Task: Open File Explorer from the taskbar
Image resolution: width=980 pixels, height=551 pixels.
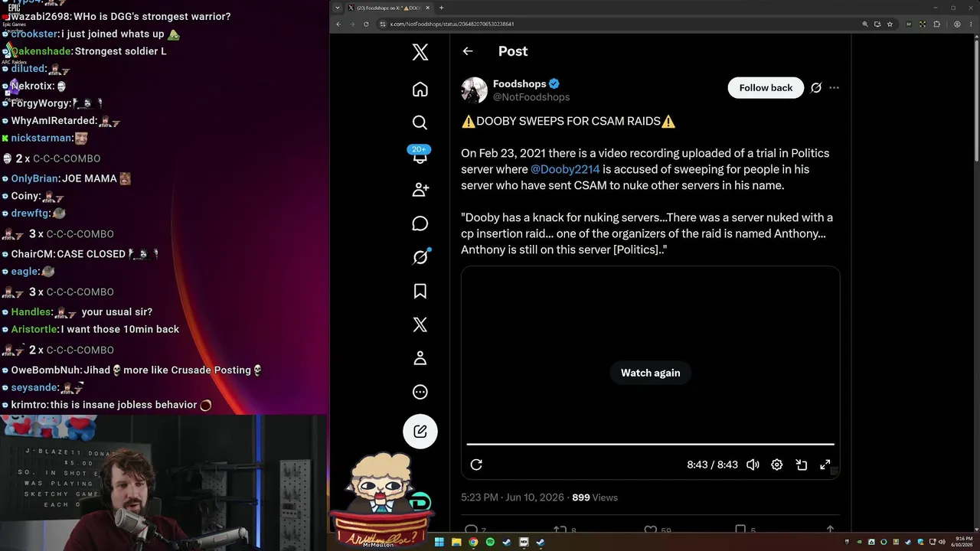Action: click(456, 542)
